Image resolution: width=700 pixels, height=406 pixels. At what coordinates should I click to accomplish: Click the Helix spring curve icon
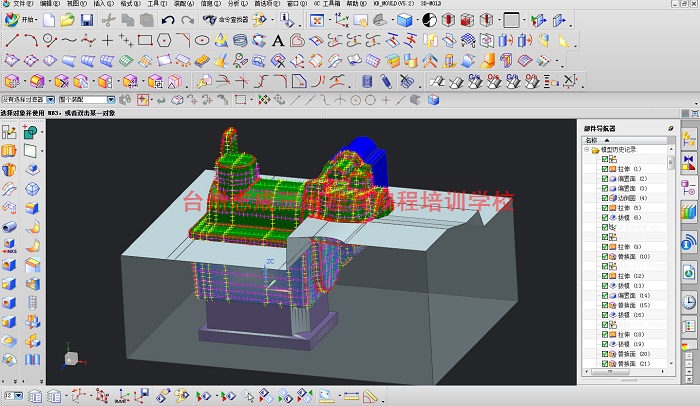(x=240, y=41)
